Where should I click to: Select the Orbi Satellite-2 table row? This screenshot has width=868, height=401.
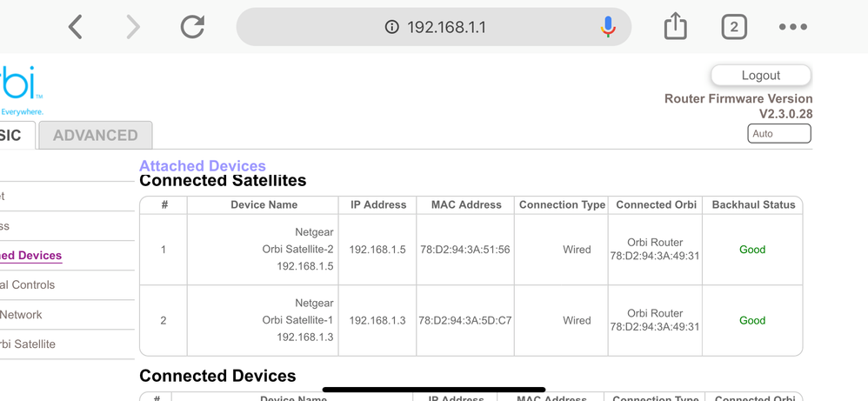click(471, 250)
